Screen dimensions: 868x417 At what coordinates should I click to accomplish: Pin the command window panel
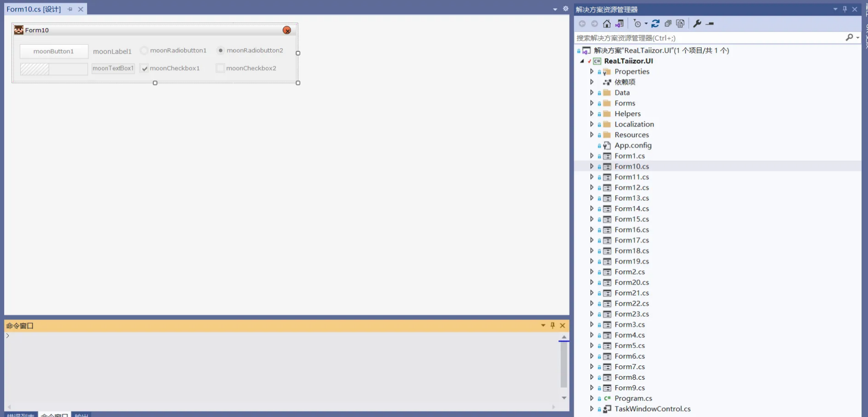pyautogui.click(x=553, y=325)
